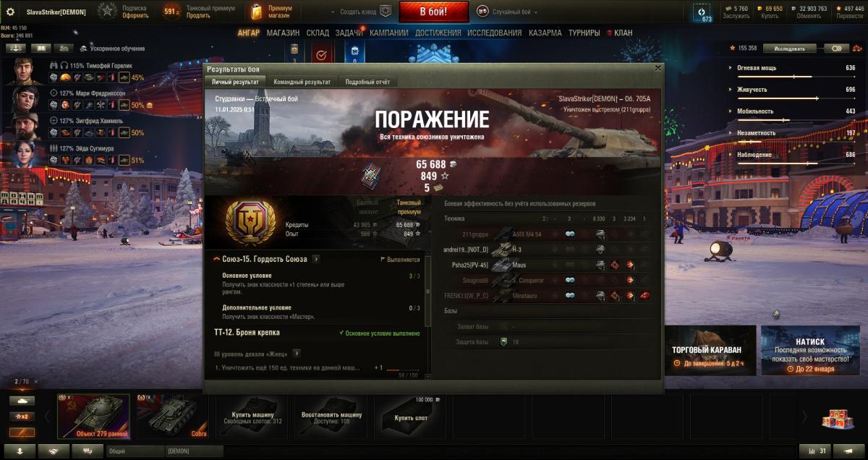Collapse the Союз-15. Гордость Союза mission

[x=217, y=259]
